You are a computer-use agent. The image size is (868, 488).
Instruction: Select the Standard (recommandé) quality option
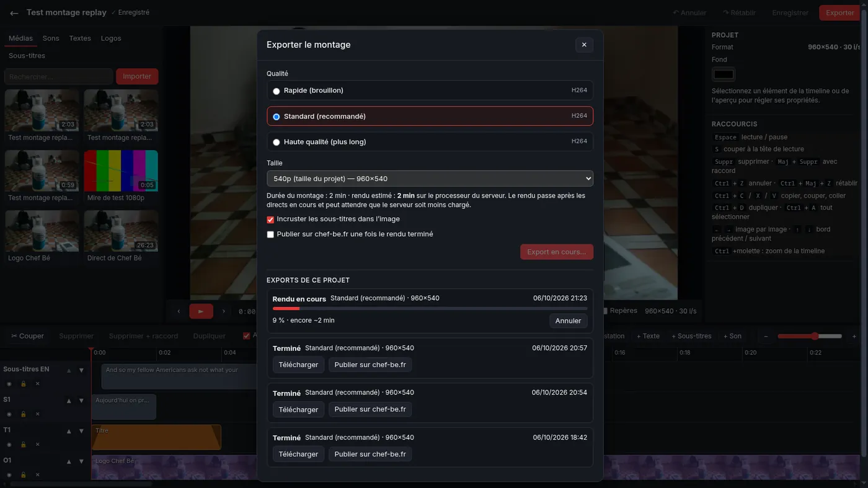[x=430, y=116]
